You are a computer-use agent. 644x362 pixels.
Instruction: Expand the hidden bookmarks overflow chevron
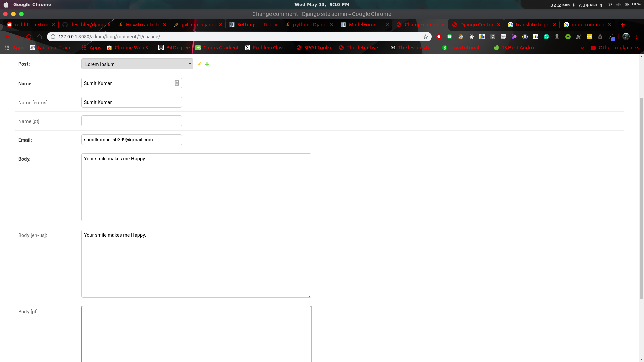point(582,48)
